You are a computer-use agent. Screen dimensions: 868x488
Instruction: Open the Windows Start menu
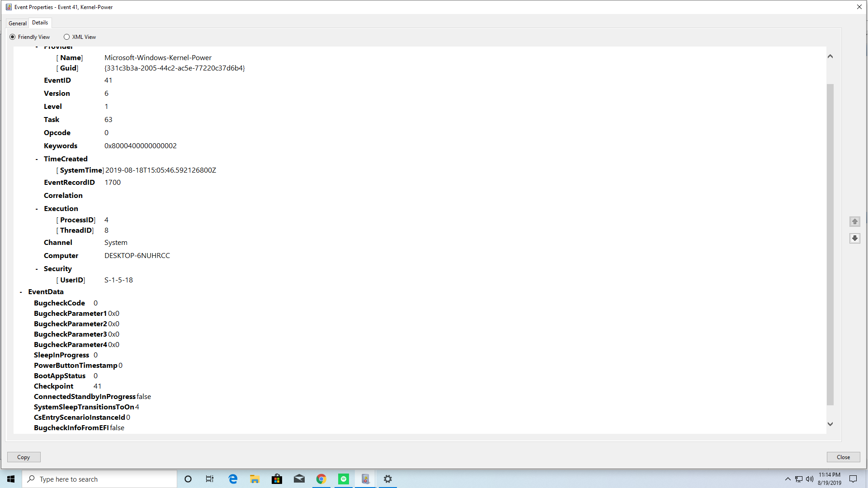[11, 479]
